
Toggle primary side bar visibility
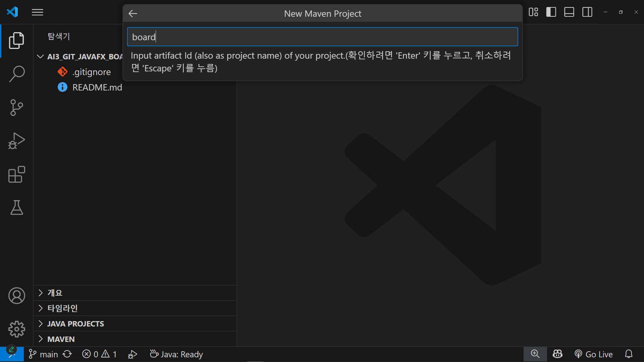click(551, 12)
